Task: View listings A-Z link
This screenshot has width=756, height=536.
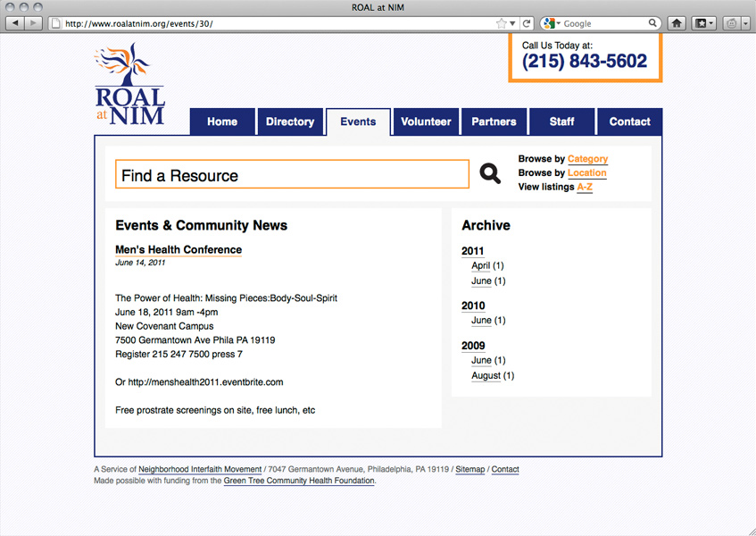Action: (585, 187)
